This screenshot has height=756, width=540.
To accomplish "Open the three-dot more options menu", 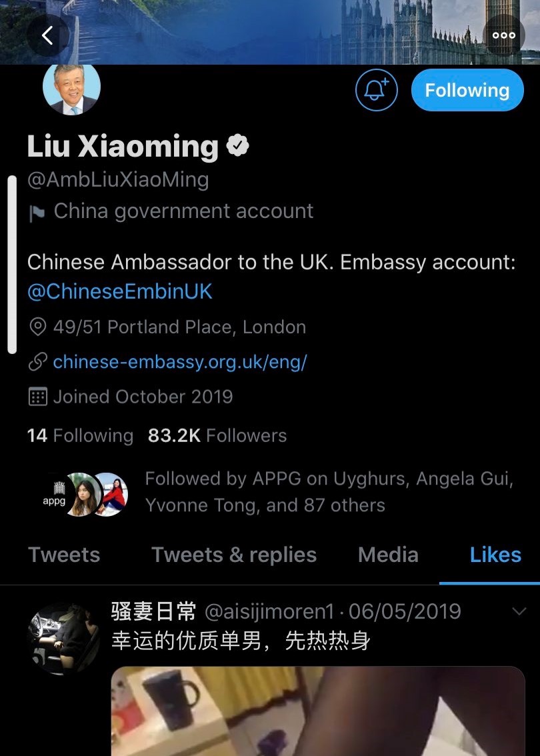I will coord(504,35).
